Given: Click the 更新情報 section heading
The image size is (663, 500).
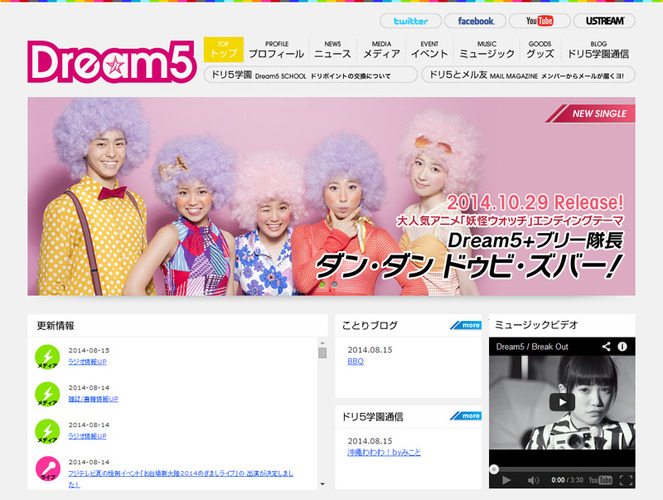Looking at the screenshot, I should tap(55, 325).
